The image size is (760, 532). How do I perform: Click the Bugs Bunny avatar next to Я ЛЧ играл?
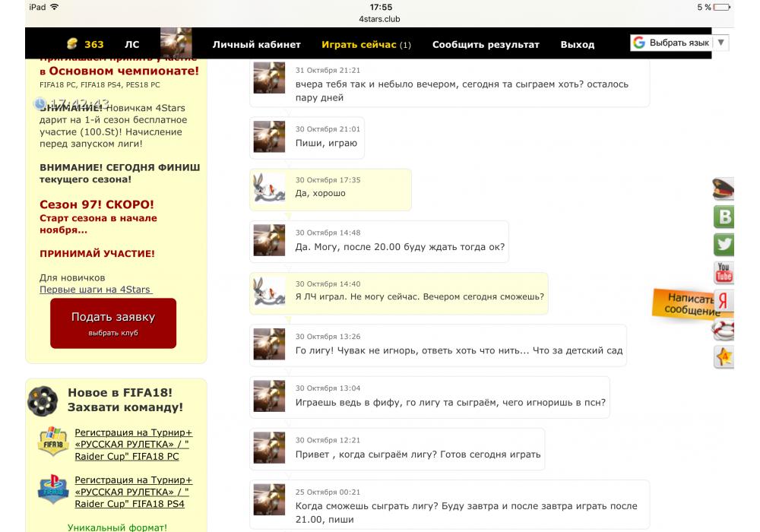click(269, 291)
